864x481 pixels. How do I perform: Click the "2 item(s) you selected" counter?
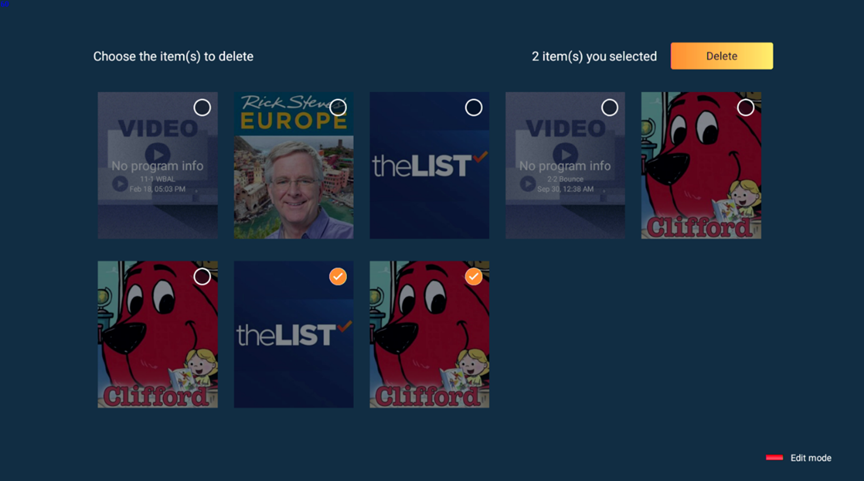pyautogui.click(x=594, y=56)
